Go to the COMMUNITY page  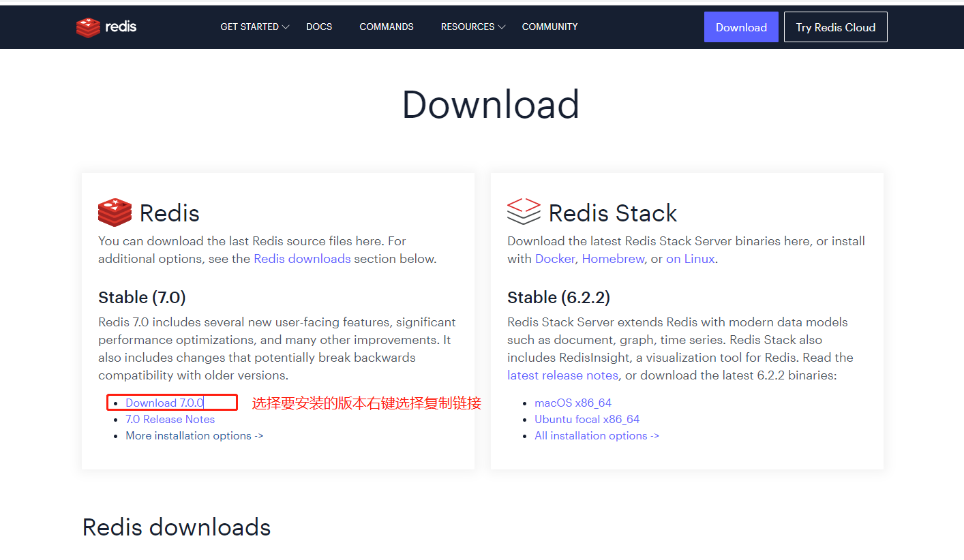point(549,27)
